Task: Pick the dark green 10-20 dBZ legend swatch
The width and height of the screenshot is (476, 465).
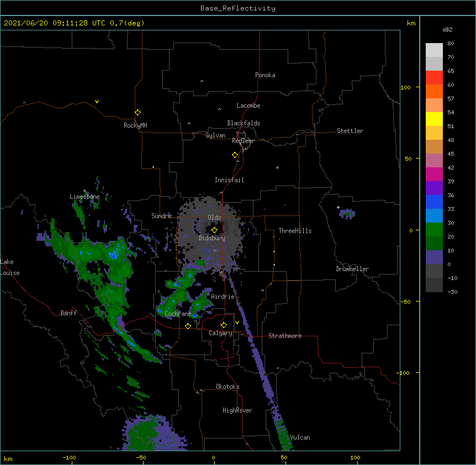Action: click(x=434, y=244)
